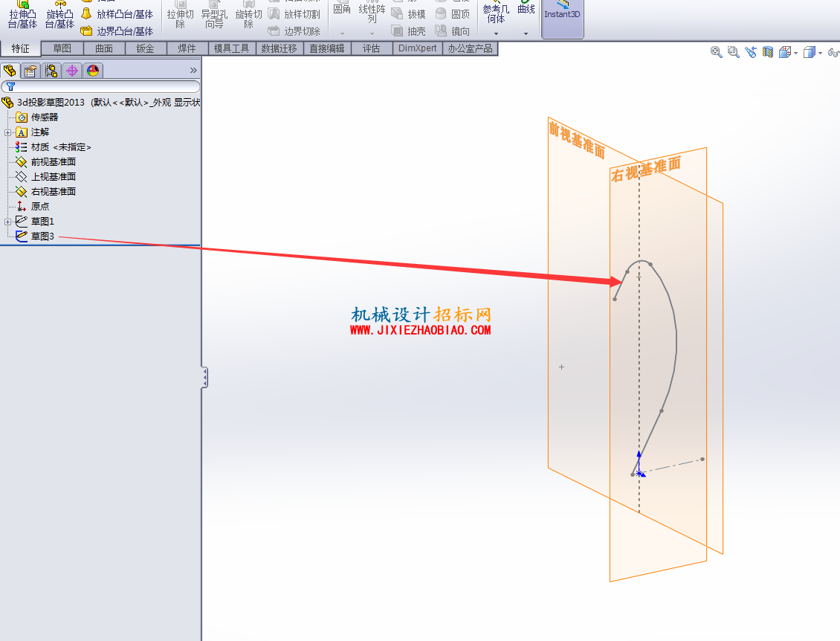Open the 参考几何体 reference geometry dropdown
Screen dimensions: 840x641
click(496, 33)
